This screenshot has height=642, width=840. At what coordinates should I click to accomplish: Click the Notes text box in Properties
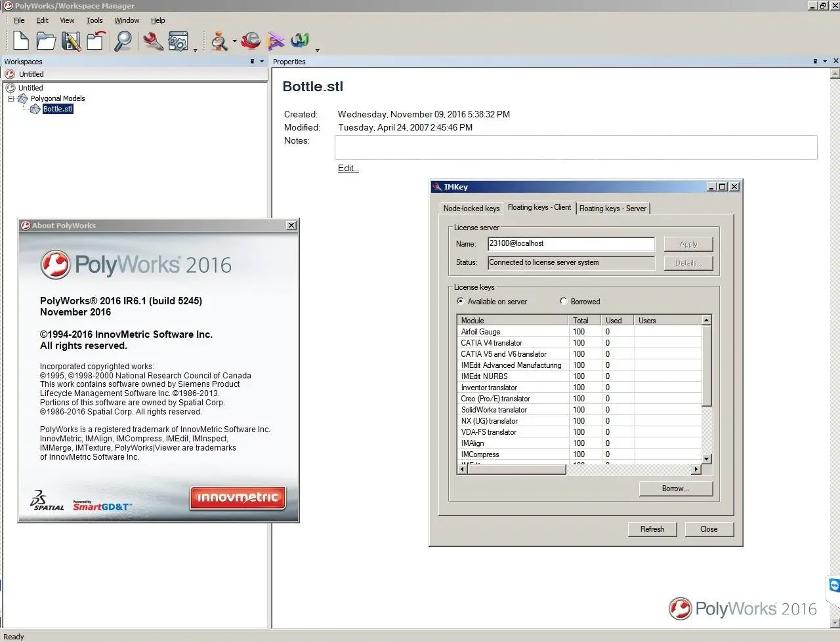coord(576,148)
